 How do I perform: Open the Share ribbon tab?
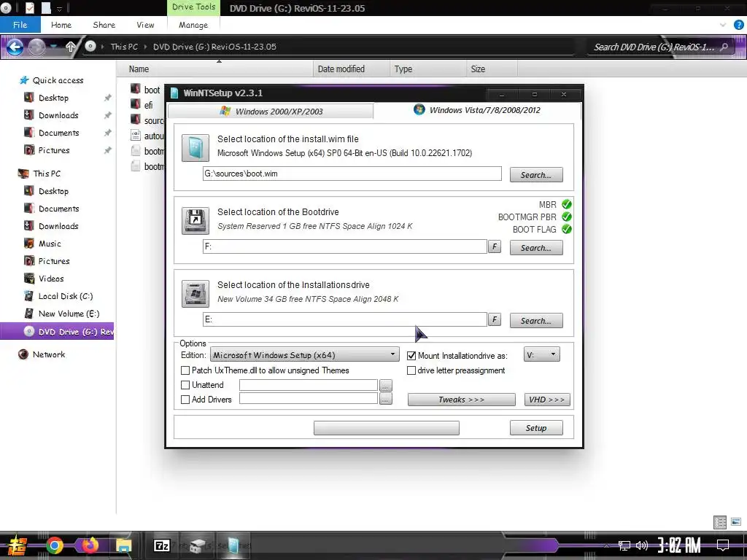click(x=104, y=25)
